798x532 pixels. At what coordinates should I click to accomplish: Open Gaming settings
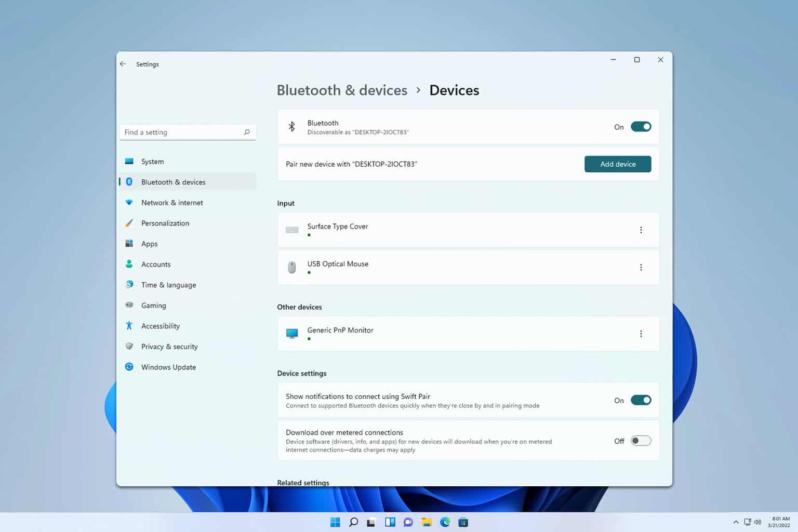tap(188, 305)
